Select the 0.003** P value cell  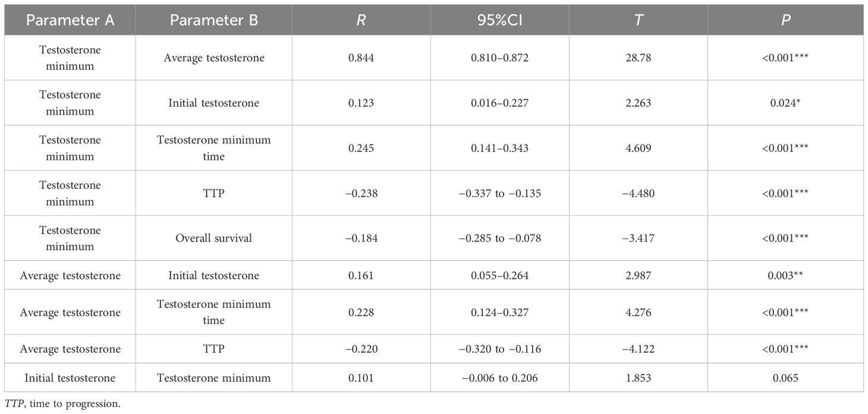786,275
